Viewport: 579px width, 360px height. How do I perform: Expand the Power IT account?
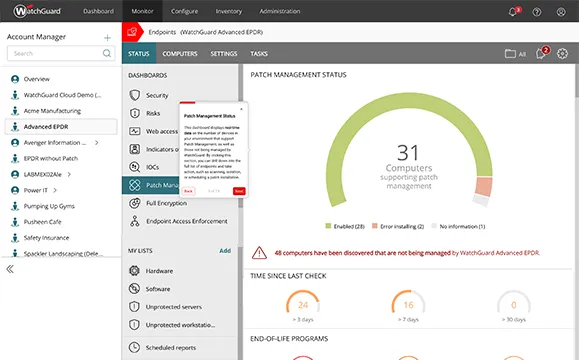coord(55,190)
